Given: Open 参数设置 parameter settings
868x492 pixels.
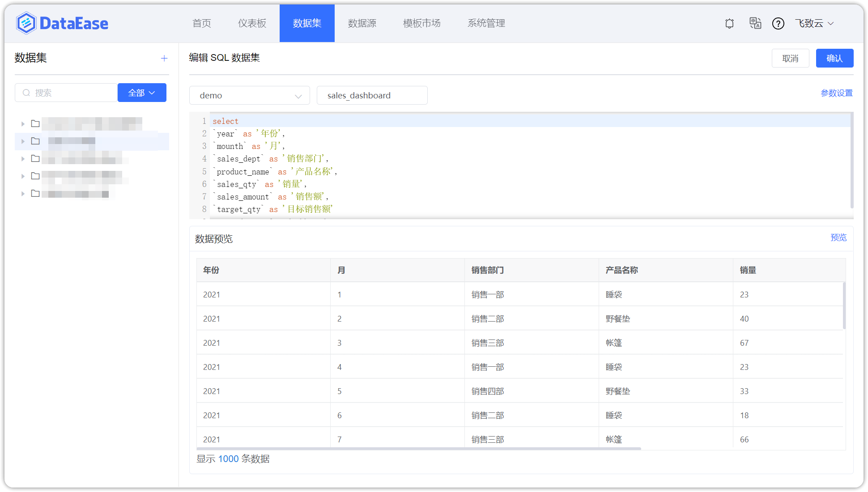Looking at the screenshot, I should [836, 93].
